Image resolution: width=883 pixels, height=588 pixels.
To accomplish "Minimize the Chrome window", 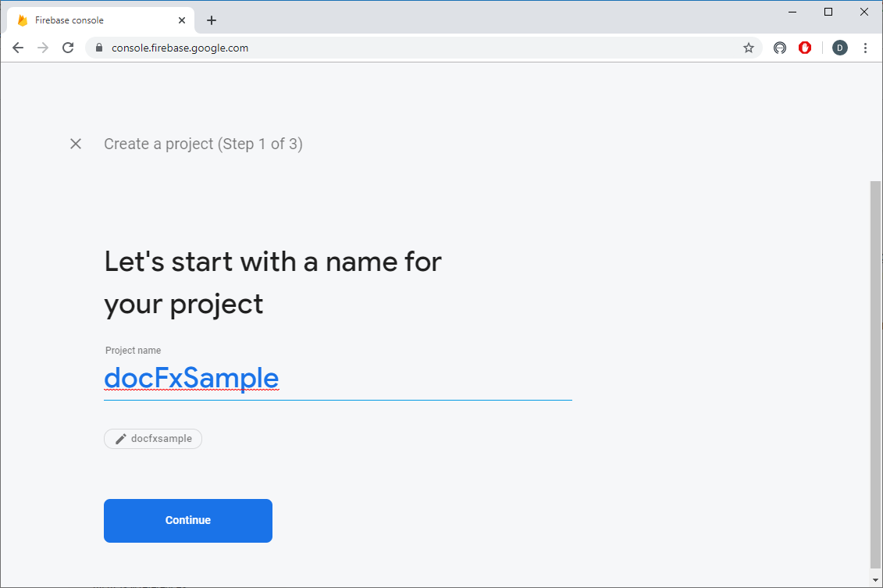I will [x=792, y=12].
